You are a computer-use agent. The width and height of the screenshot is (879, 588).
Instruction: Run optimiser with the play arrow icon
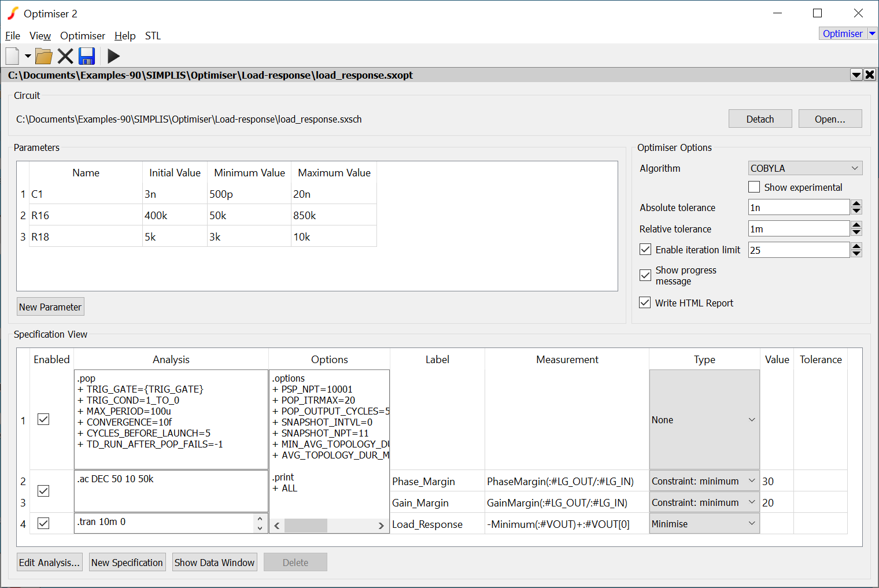[x=113, y=56]
